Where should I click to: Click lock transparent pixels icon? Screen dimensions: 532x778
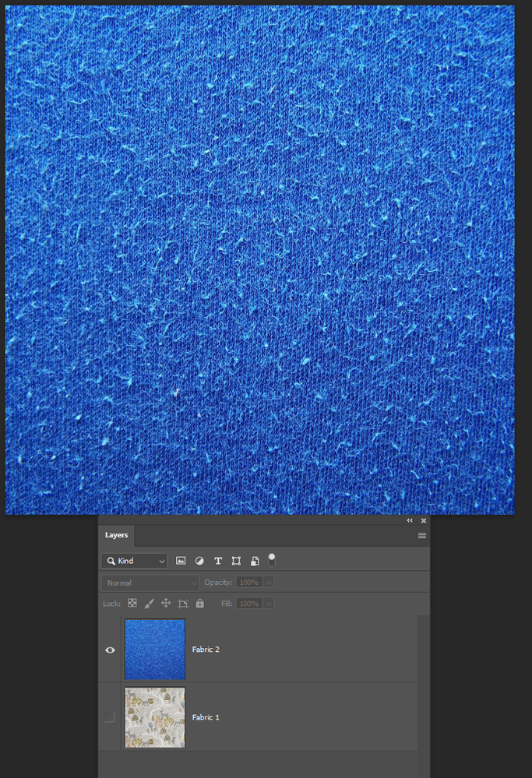click(132, 603)
